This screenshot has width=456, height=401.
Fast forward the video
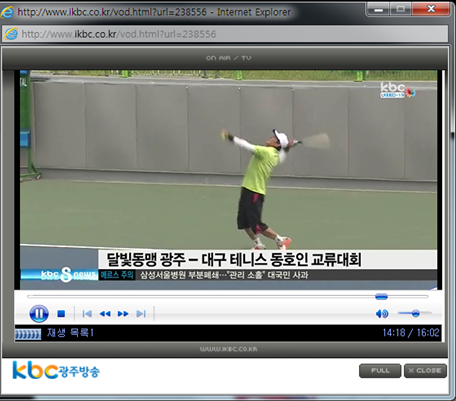point(123,314)
